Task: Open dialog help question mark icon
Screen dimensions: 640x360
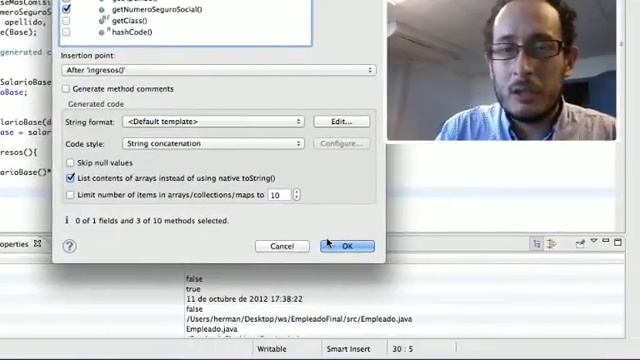Action: 69,246
